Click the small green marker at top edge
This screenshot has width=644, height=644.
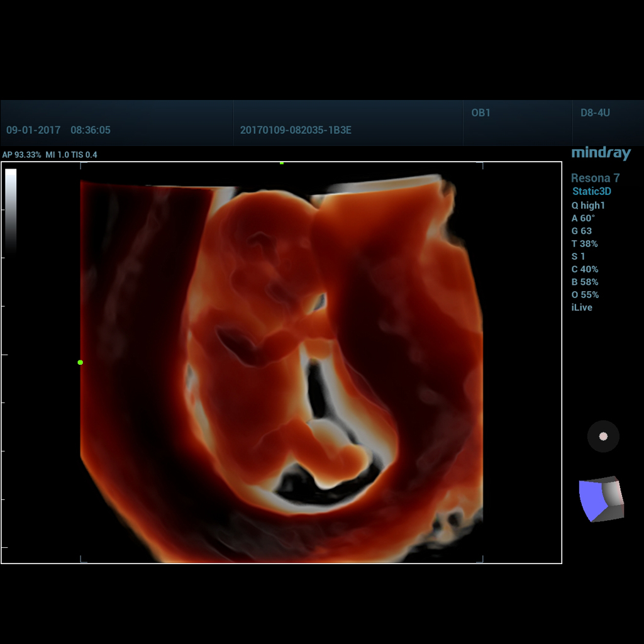[282, 163]
